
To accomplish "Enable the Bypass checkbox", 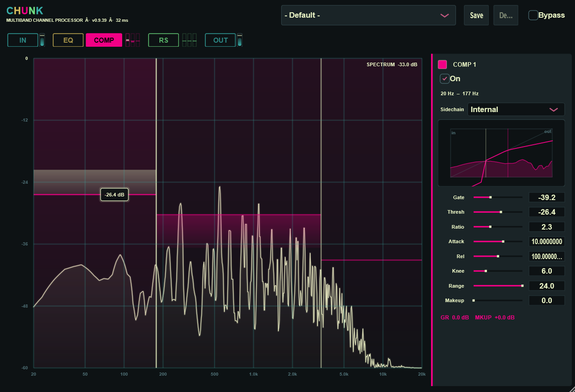I will pos(533,15).
